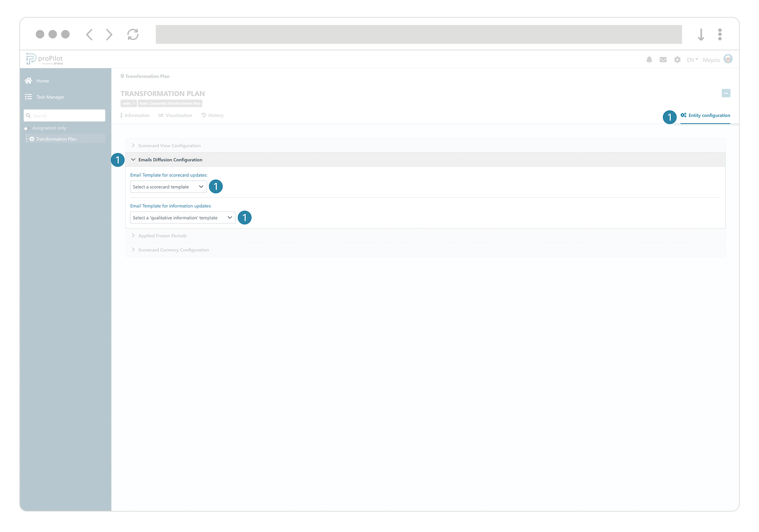Click the proPilot logo
The image size is (759, 532).
45,58
